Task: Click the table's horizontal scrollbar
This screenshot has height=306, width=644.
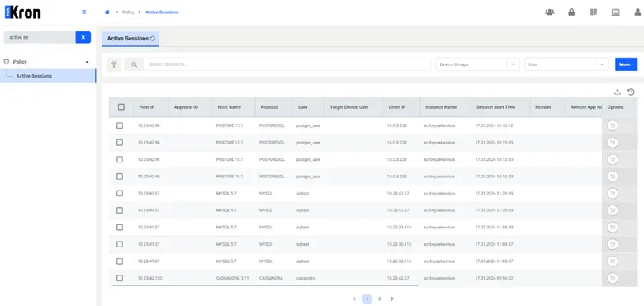Action: pos(265,285)
